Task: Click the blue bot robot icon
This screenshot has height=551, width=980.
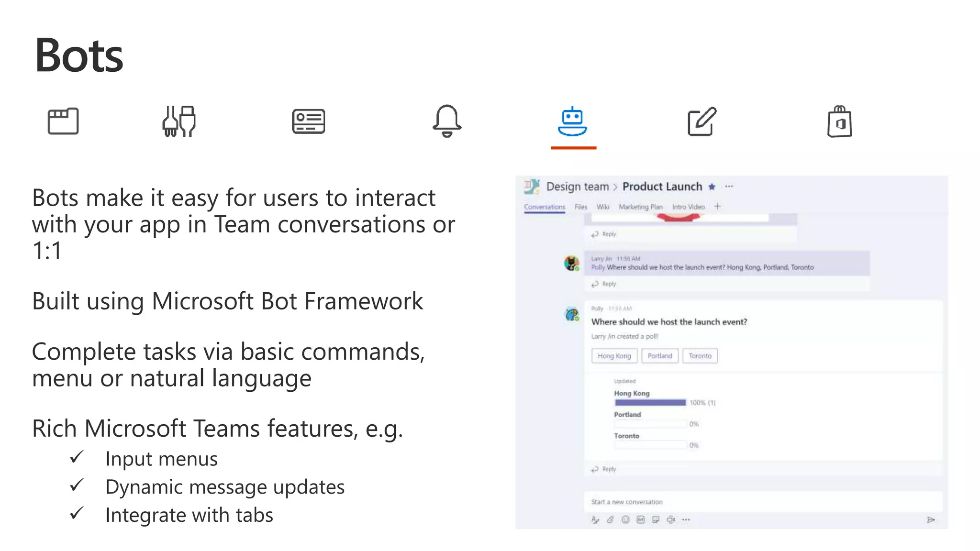Action: point(572,121)
